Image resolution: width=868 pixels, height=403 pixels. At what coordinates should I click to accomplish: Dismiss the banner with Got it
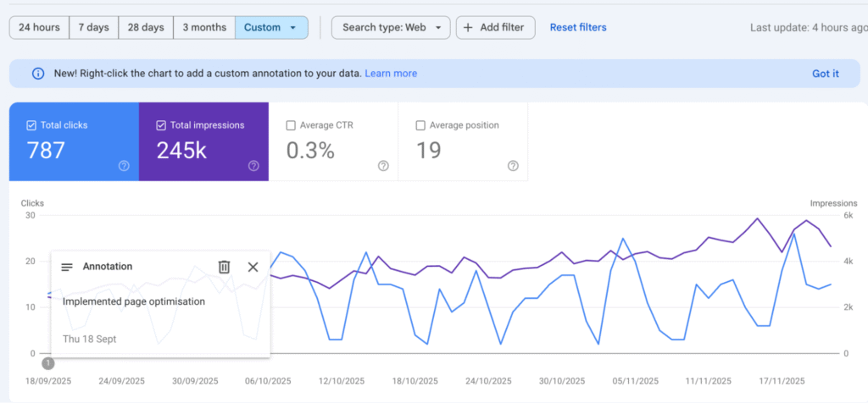825,74
